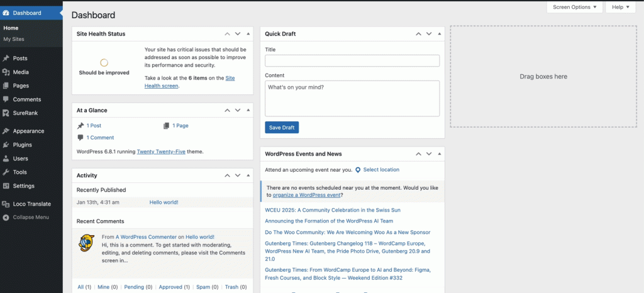Viewport: 644px width, 293px height.
Task: Click organize a WordPress event link
Action: point(306,196)
